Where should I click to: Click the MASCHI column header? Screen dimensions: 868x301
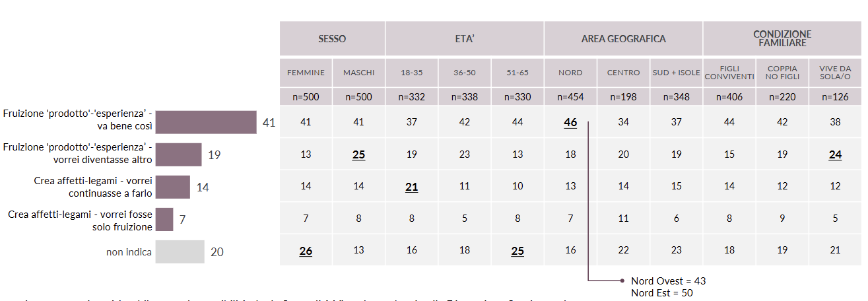[x=358, y=73]
